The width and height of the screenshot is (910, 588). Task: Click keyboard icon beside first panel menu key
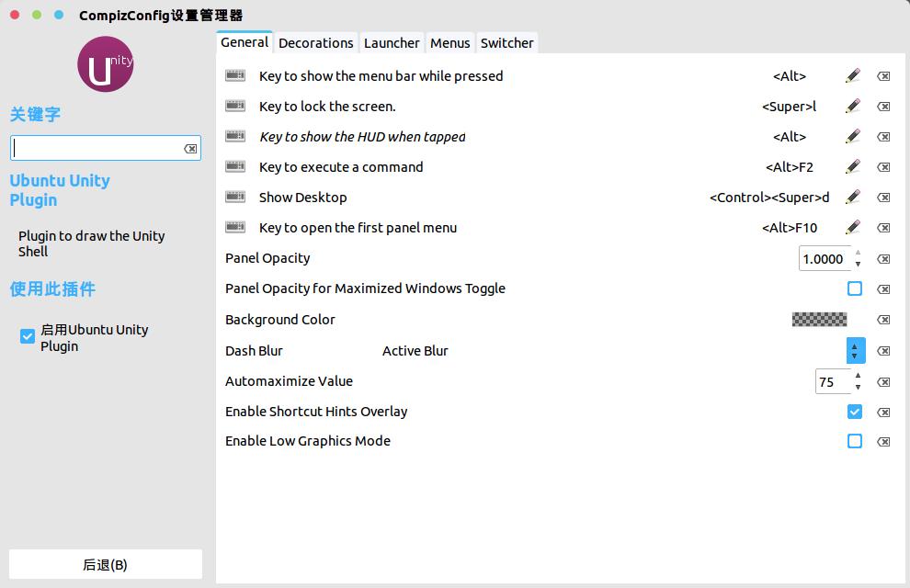235,227
